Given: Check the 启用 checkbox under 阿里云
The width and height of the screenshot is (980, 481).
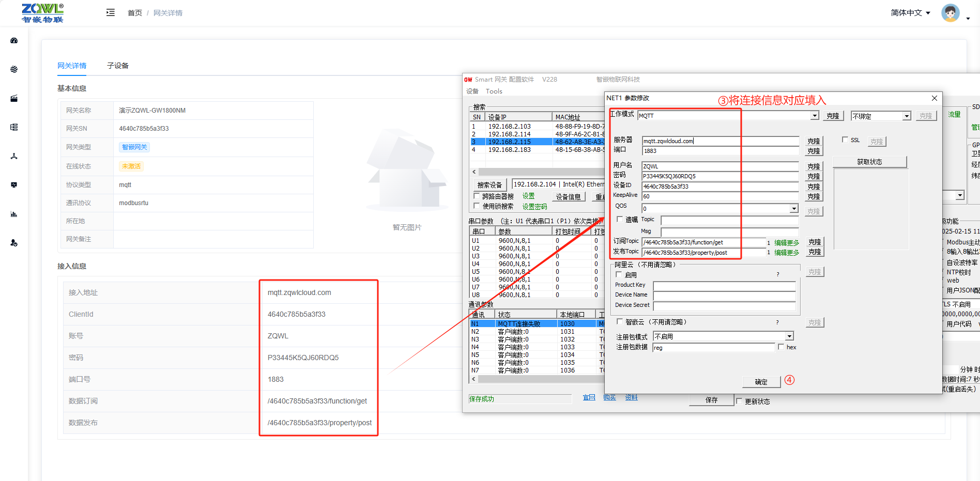Looking at the screenshot, I should 619,274.
